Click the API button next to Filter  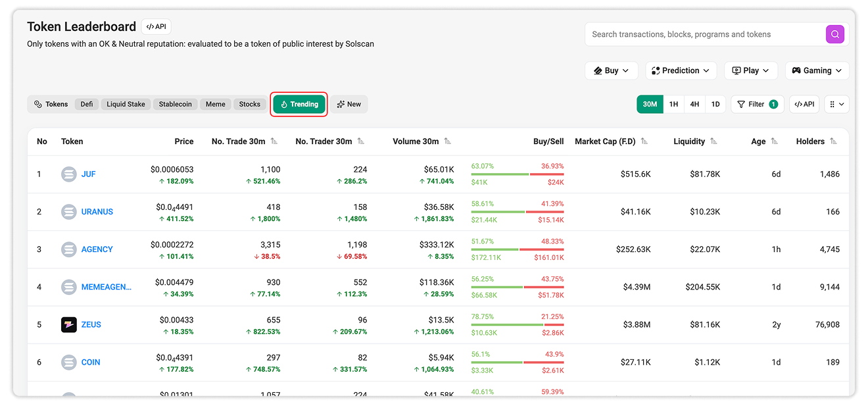pyautogui.click(x=804, y=104)
